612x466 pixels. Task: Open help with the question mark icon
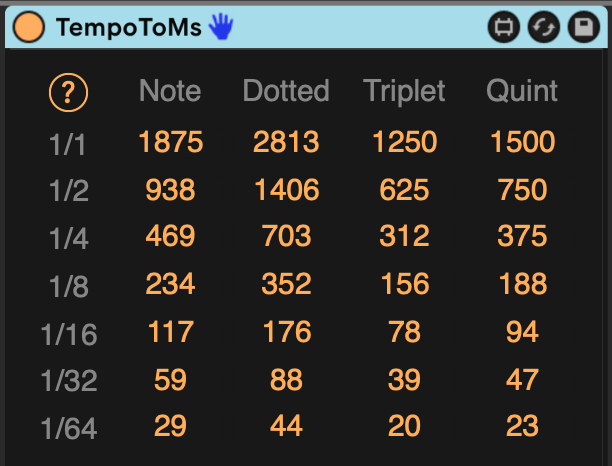point(68,93)
